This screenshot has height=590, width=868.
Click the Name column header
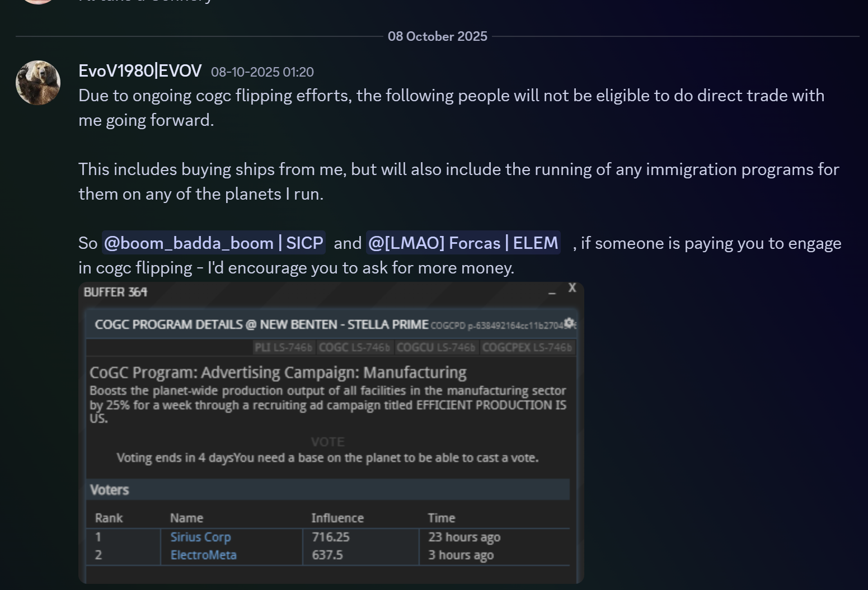[x=186, y=518]
